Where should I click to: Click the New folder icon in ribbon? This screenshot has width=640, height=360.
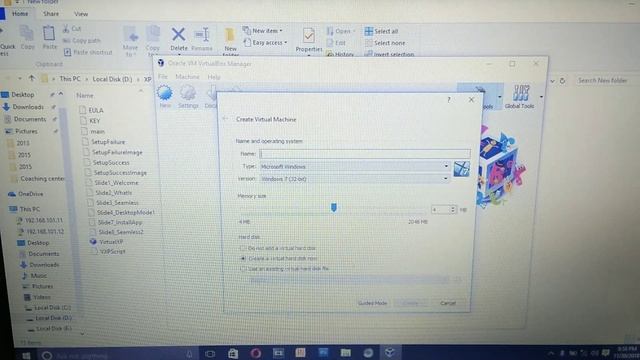(230, 36)
